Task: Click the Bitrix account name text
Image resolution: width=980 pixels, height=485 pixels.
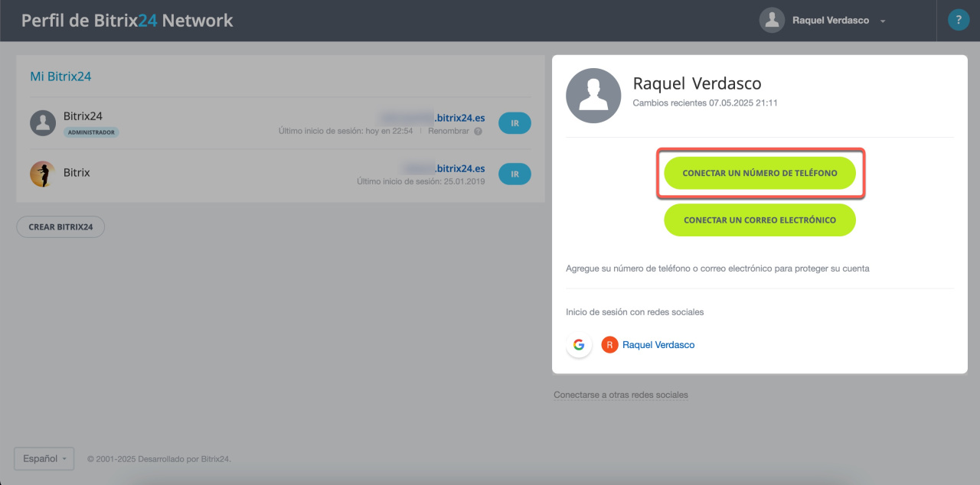Action: click(x=77, y=173)
